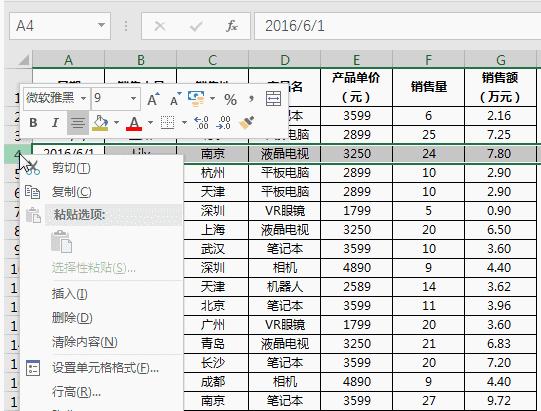
Task: Click the formula bar showing 2016/6/1
Action: pos(397,26)
